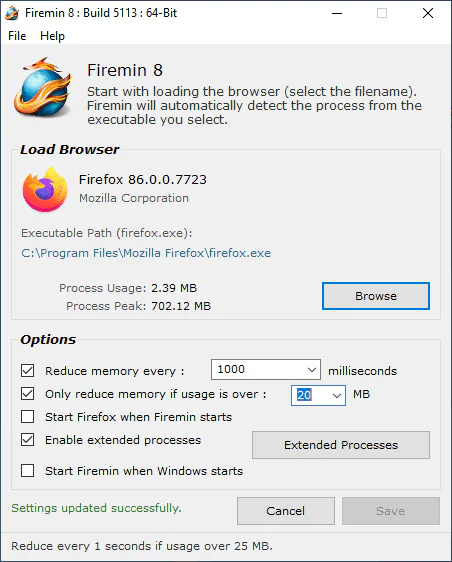Screen dimensions: 452x562
Task: Expand the MB threshold dropdown arrow
Action: [337, 396]
